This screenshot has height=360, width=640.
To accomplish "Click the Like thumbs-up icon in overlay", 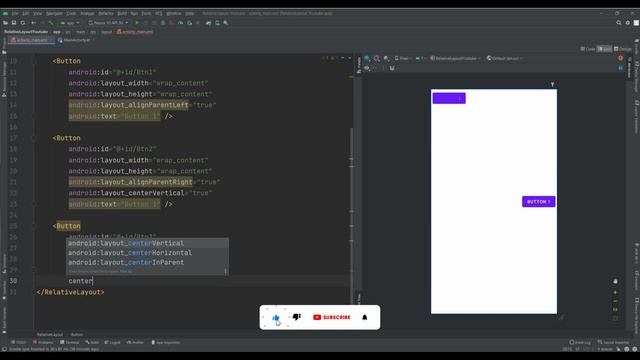I will point(276,318).
